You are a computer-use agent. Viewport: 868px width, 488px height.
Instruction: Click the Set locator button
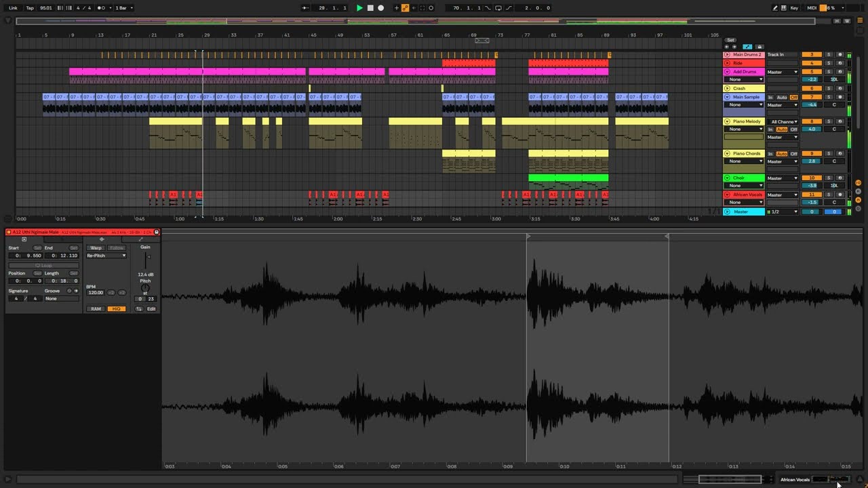click(731, 40)
